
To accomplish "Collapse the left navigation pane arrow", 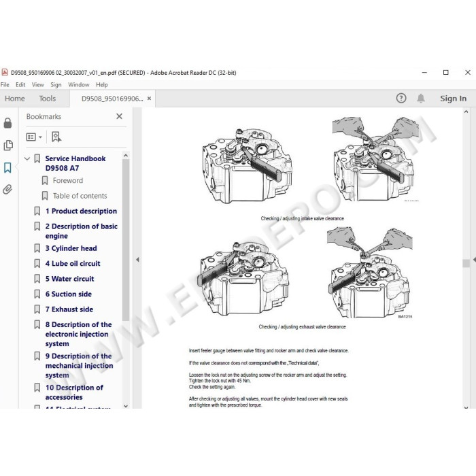I will point(137,260).
